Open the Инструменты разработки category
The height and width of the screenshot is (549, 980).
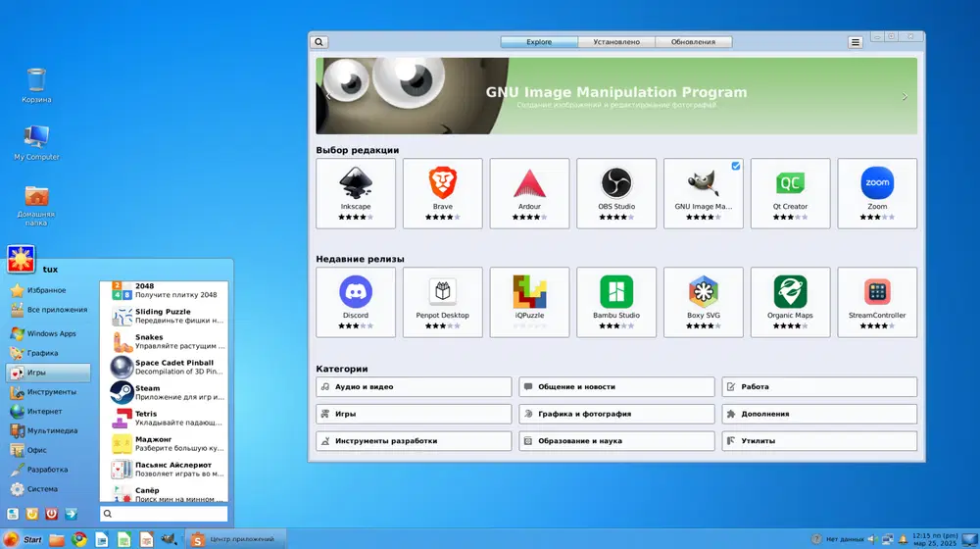[414, 441]
